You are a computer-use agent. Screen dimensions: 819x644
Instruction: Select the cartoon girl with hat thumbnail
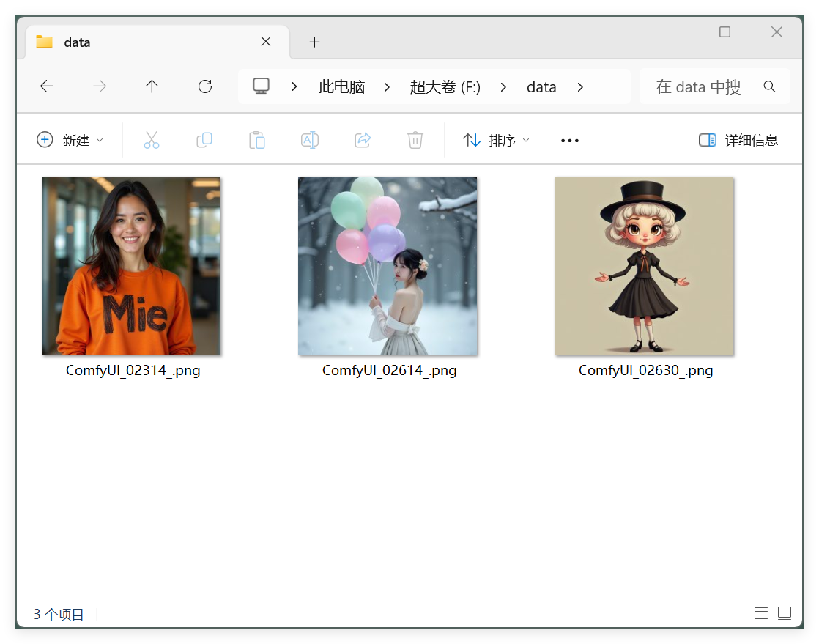pos(644,266)
